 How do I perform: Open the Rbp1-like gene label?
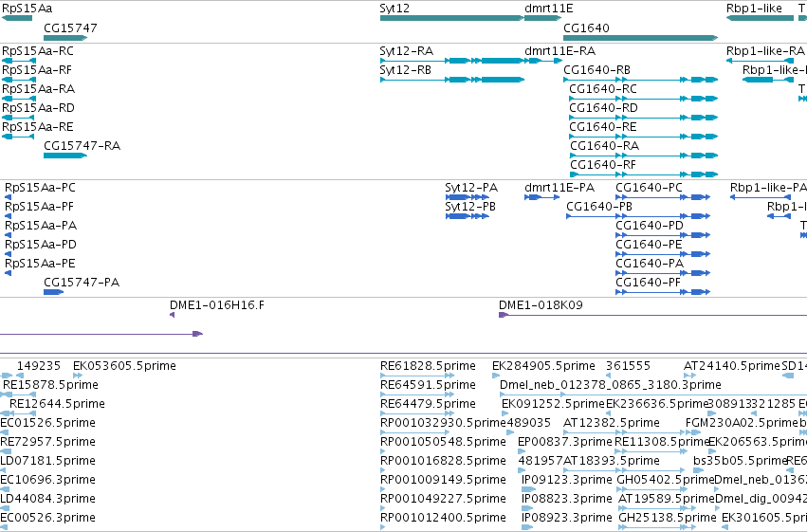[754, 9]
